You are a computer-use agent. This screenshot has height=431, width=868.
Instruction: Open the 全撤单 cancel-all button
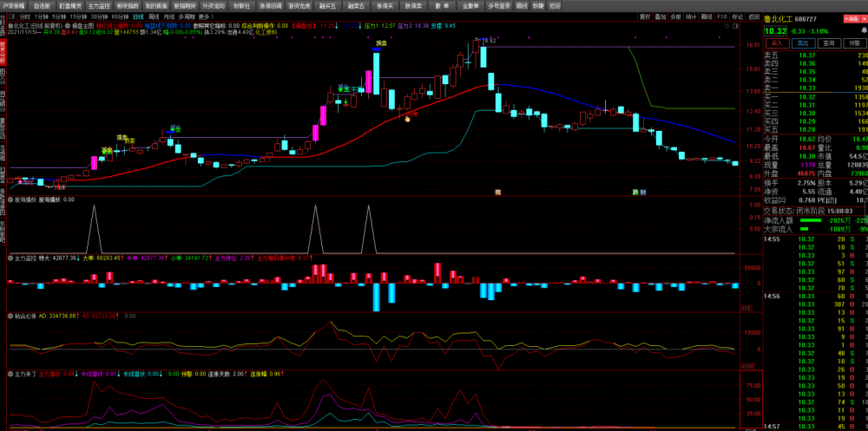pyautogui.click(x=470, y=6)
